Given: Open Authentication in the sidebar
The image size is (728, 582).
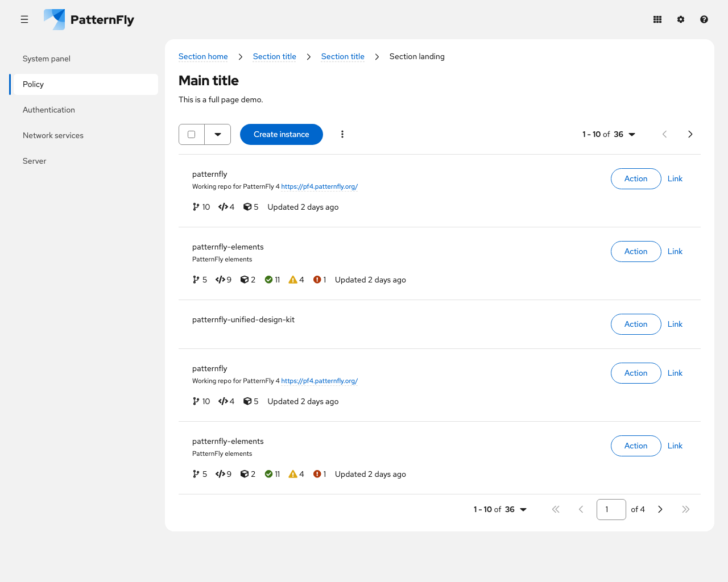Looking at the screenshot, I should pyautogui.click(x=84, y=110).
